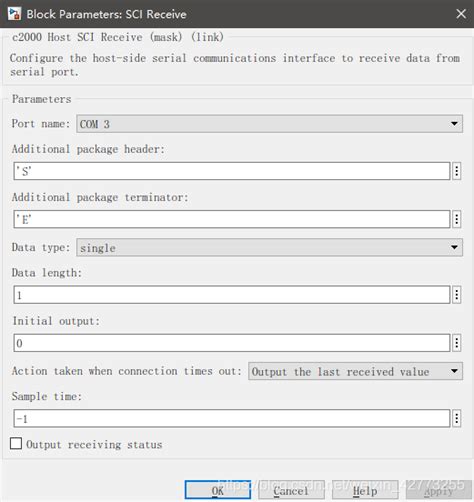Click the Cancel button
The height and width of the screenshot is (502, 474).
291,490
